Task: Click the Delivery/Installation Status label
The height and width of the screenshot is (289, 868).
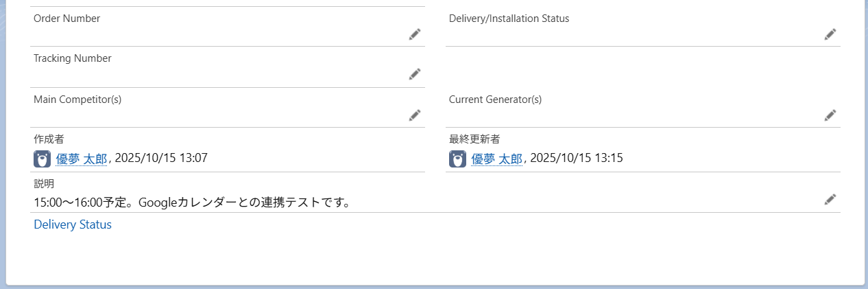Action: (x=509, y=19)
